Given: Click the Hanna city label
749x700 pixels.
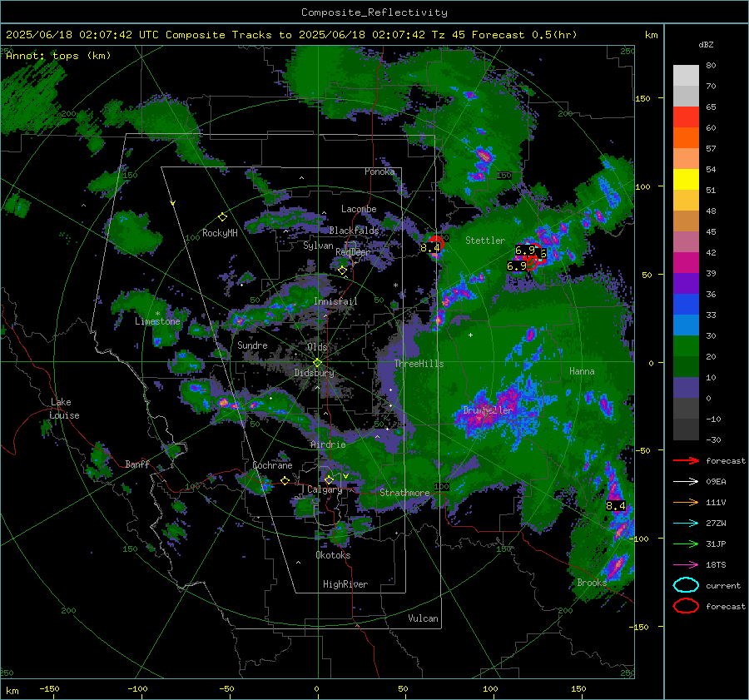Looking at the screenshot, I should click(582, 371).
